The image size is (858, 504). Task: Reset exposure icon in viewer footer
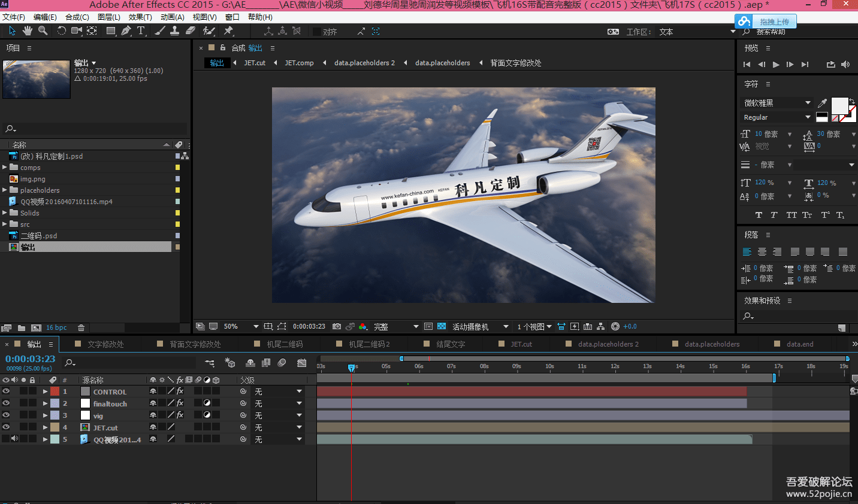(615, 326)
